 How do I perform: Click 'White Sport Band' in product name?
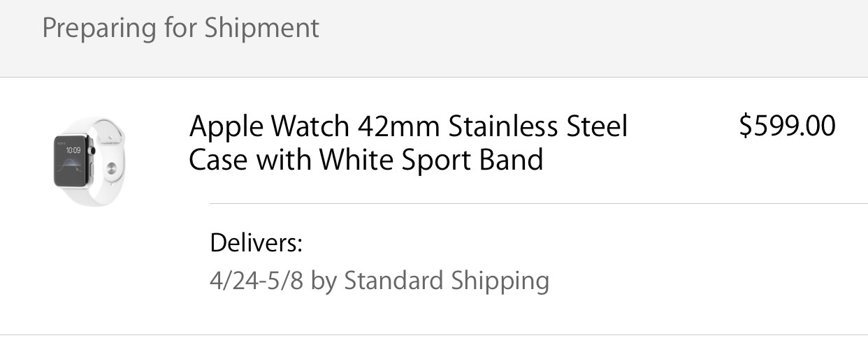pyautogui.click(x=431, y=160)
